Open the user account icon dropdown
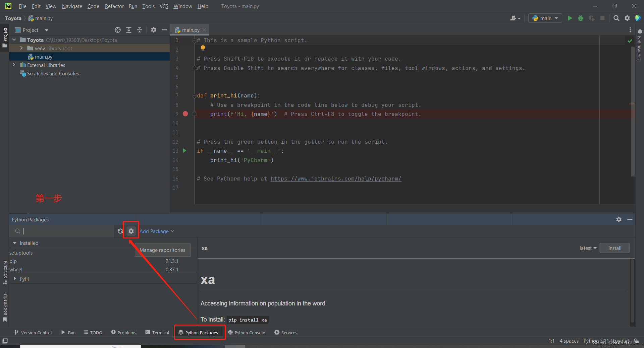The width and height of the screenshot is (644, 348). tap(515, 18)
